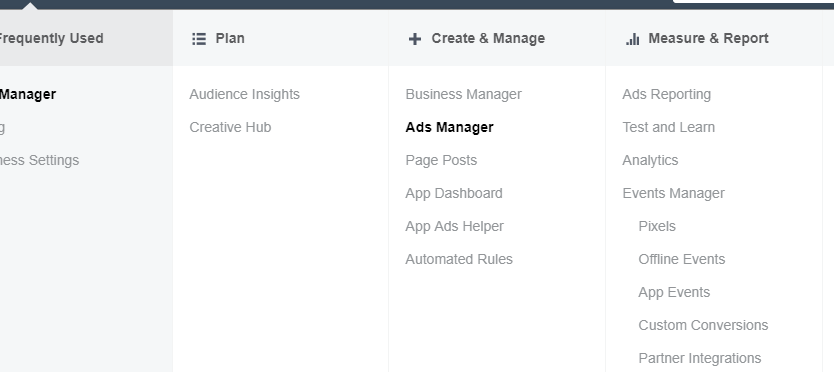834x372 pixels.
Task: Open Pixels under Events Manager
Action: (x=657, y=226)
